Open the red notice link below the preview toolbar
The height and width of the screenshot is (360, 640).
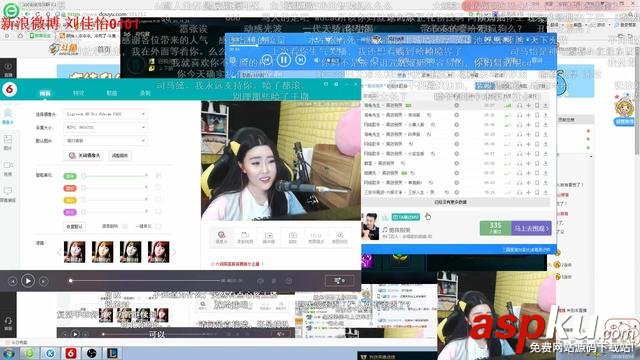pos(237,264)
